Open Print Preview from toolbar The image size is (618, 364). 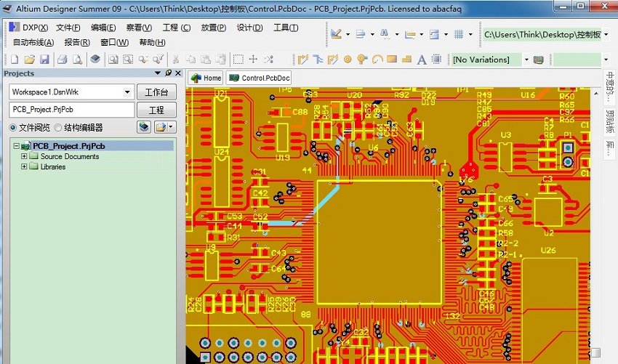[x=77, y=60]
